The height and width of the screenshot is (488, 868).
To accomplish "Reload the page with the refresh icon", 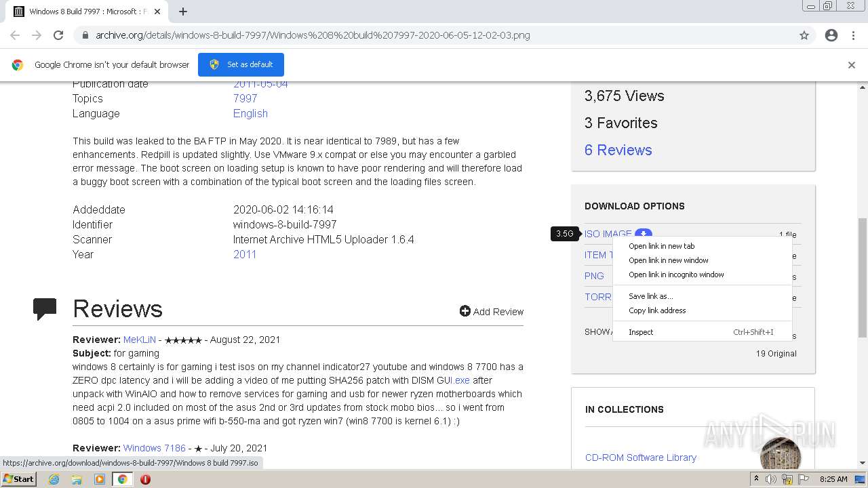I will (x=58, y=35).
